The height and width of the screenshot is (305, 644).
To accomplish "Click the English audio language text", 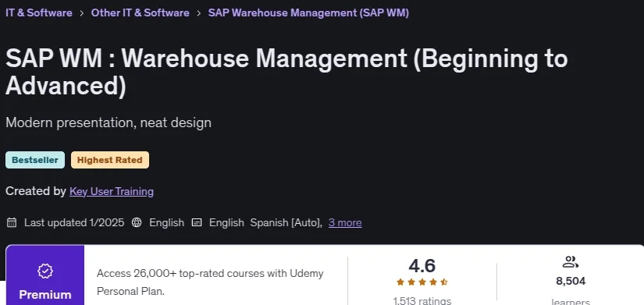I will point(166,222).
